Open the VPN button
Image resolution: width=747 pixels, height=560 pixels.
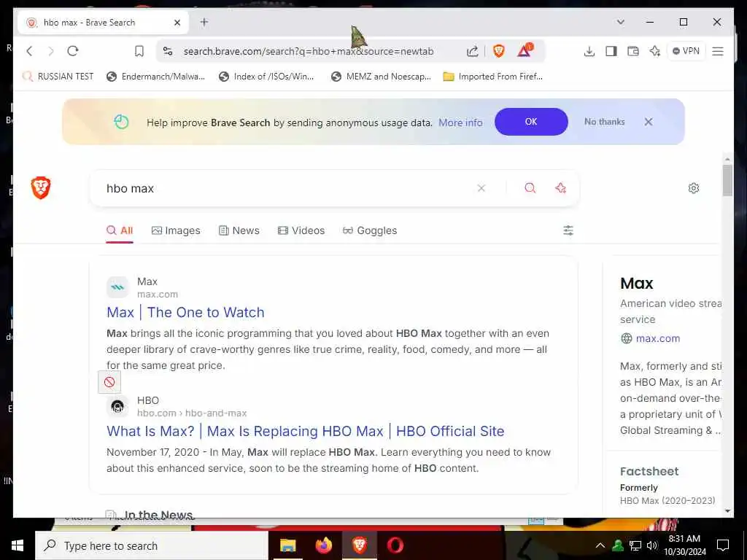click(x=686, y=51)
